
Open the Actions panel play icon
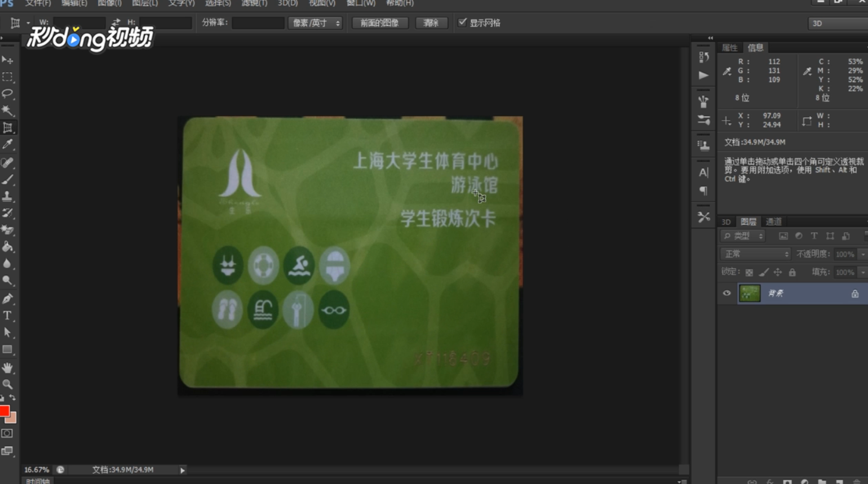703,75
